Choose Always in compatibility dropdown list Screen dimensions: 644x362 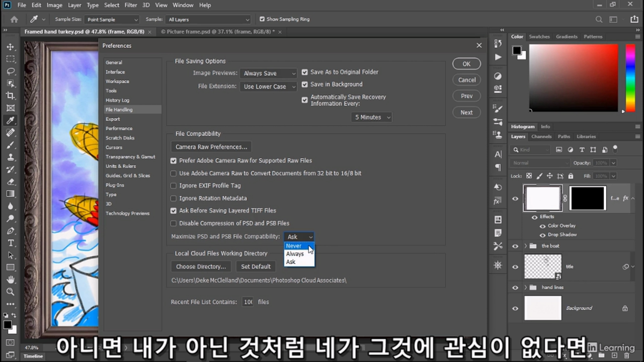tap(299, 254)
